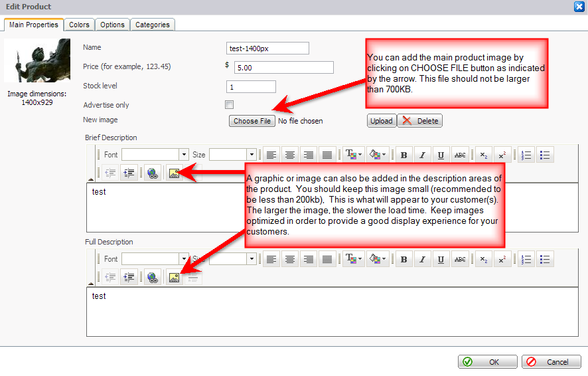Screen dimensions: 588x376
Task: Focus the Stock level field
Action: (252, 86)
